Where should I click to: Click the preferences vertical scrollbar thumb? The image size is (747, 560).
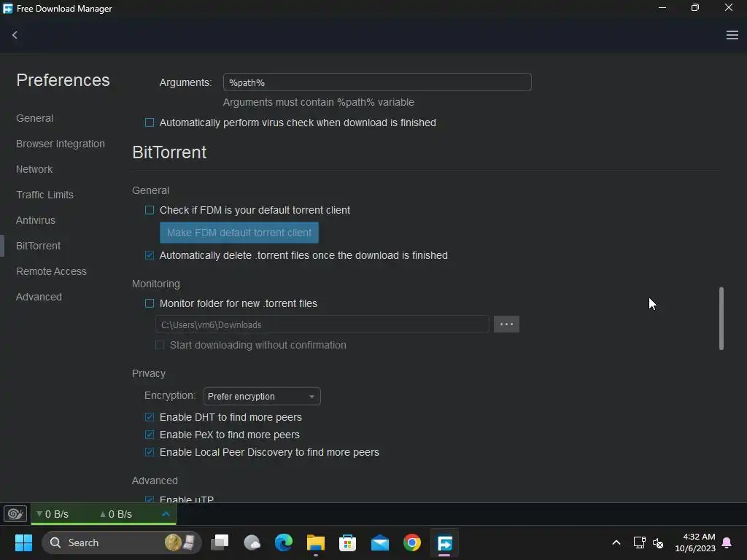pos(721,319)
